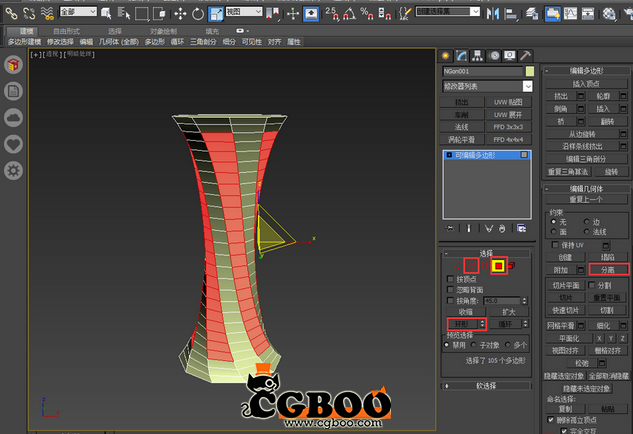The image size is (633, 434).
Task: Click the 扩大 selection button
Action: (510, 312)
